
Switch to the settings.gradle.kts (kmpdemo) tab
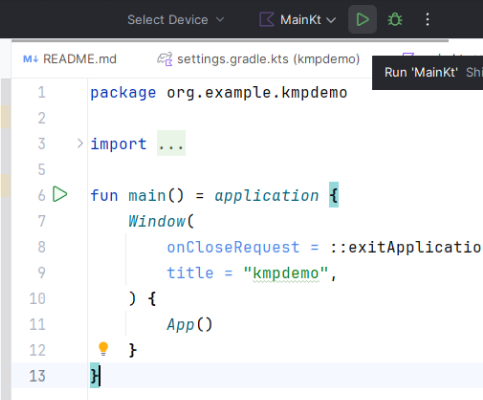click(258, 59)
